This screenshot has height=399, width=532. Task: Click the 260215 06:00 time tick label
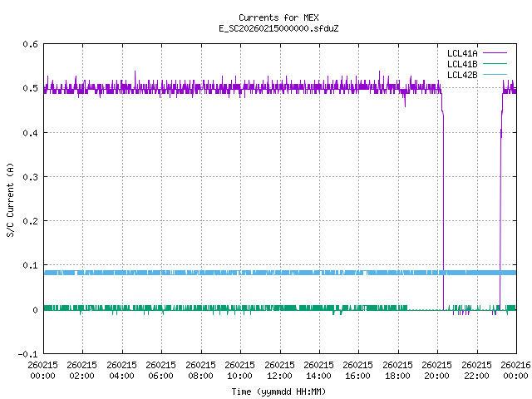tap(160, 370)
